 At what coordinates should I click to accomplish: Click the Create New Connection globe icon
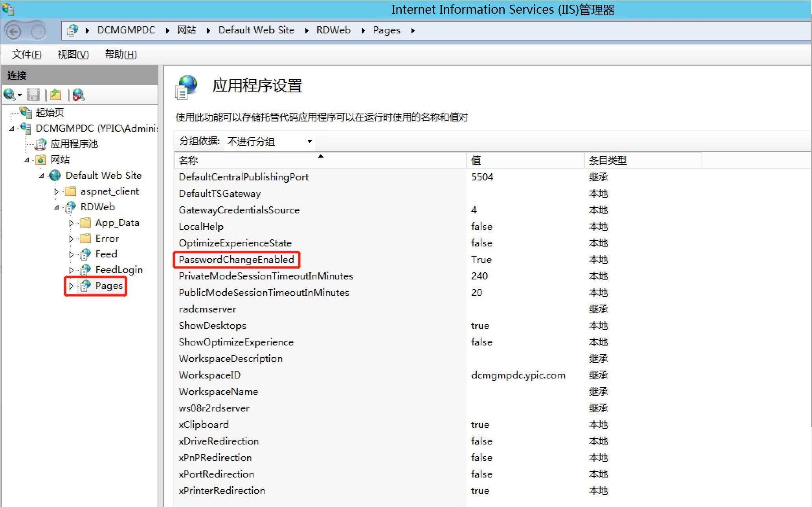[x=9, y=95]
